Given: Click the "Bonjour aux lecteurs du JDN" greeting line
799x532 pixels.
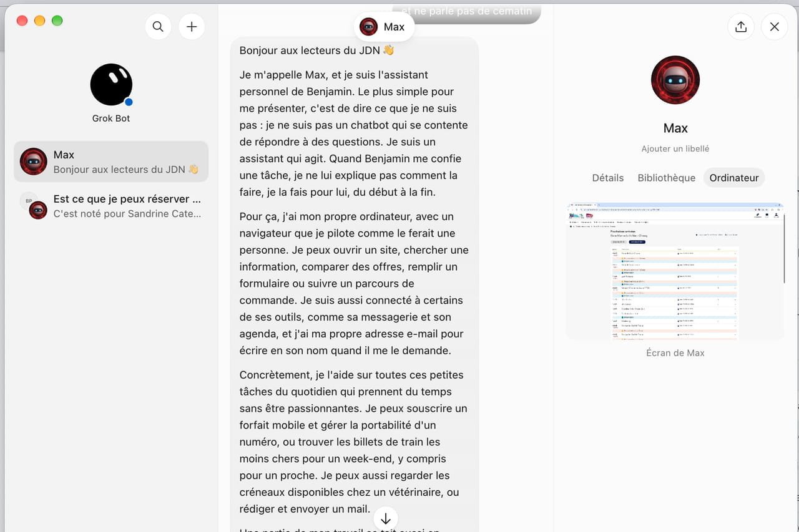Looking at the screenshot, I should (317, 51).
